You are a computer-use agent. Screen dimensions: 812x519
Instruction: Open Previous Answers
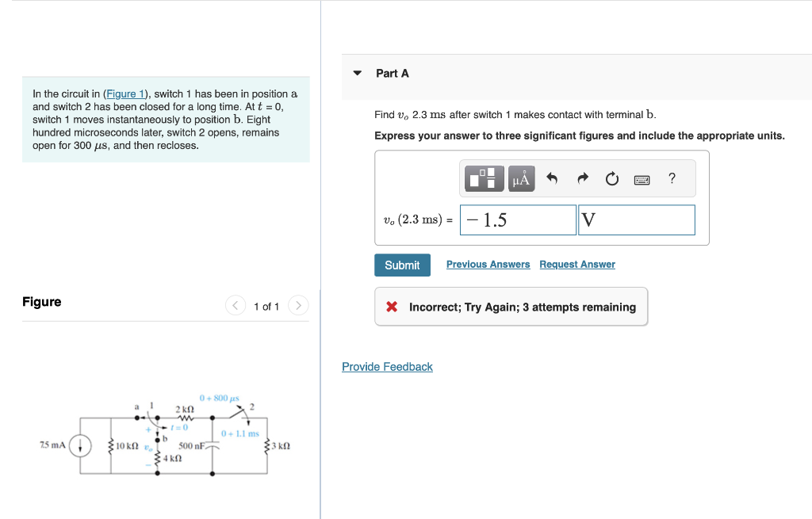[x=487, y=264]
